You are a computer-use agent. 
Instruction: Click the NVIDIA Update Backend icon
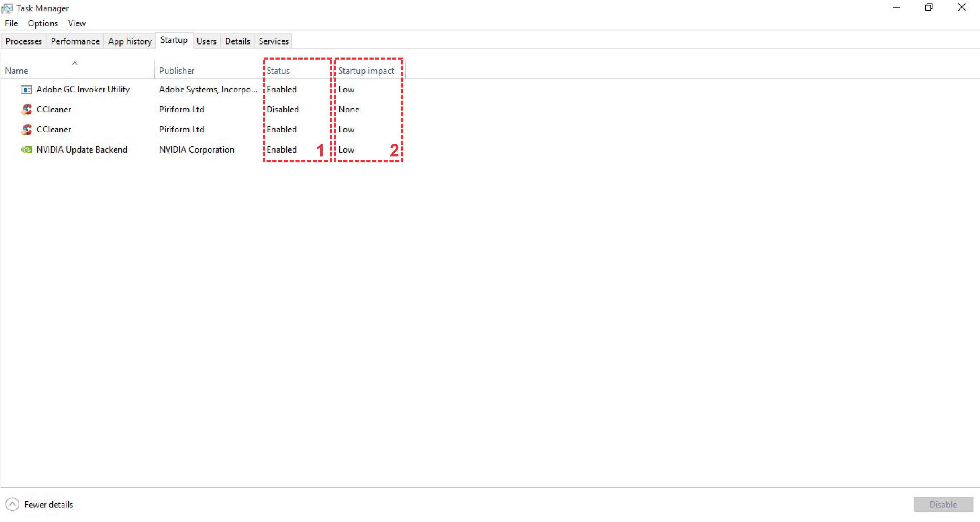tap(26, 150)
